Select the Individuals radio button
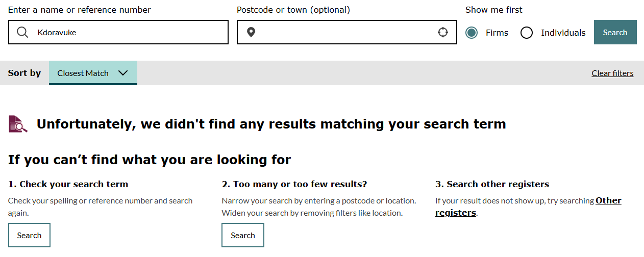Screen dimensions: 644x257 point(527,33)
